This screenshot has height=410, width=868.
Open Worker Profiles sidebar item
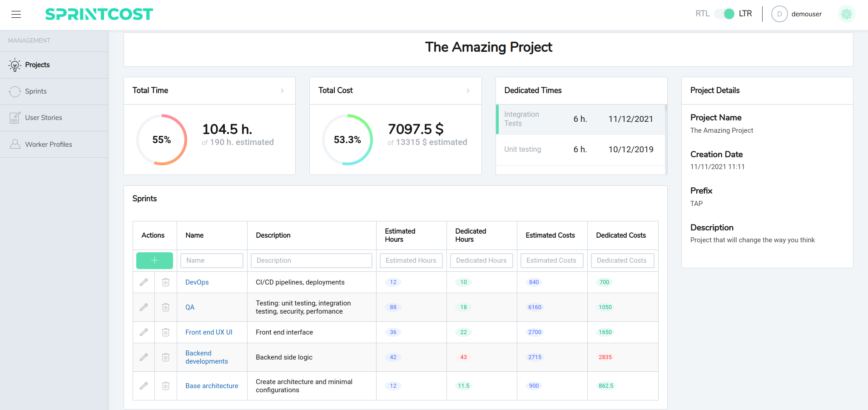pyautogui.click(x=48, y=145)
